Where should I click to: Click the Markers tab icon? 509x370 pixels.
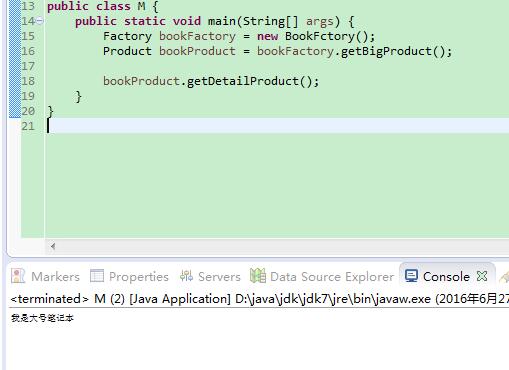click(18, 276)
